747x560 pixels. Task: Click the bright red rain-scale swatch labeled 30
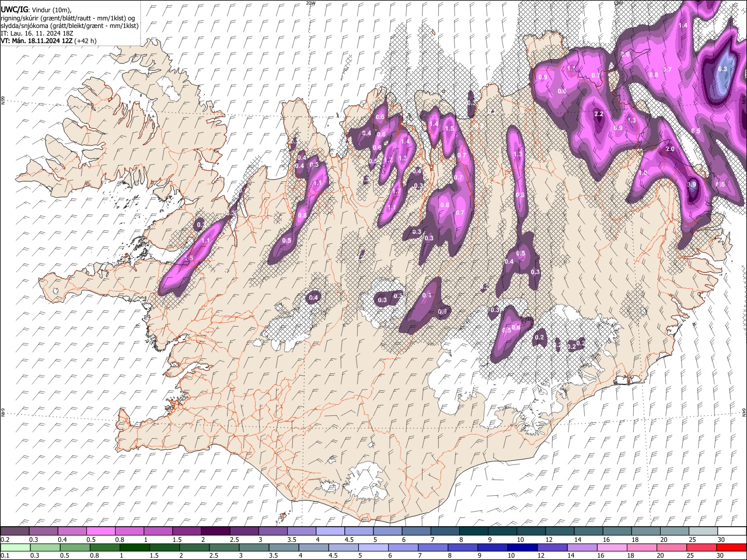[x=731, y=548]
